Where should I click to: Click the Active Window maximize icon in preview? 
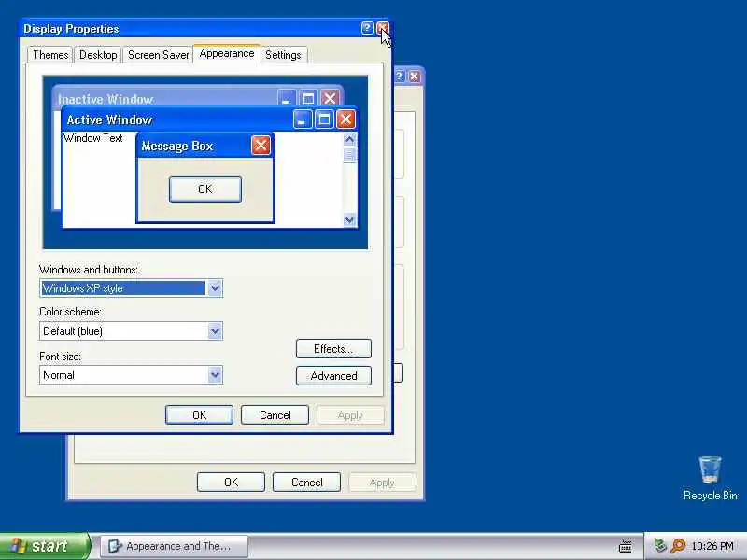point(324,119)
